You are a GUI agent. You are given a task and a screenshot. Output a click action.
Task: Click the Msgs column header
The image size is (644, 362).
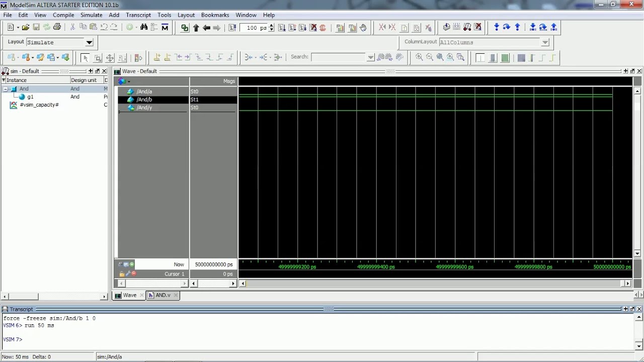pyautogui.click(x=213, y=81)
